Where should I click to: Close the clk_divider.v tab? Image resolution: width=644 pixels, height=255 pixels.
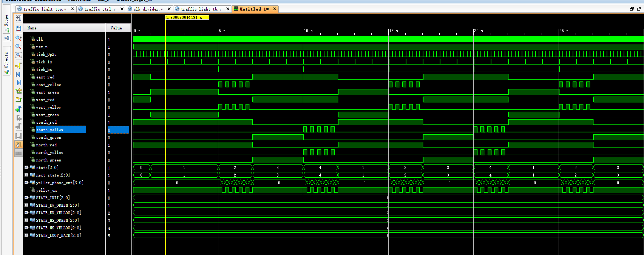169,9
